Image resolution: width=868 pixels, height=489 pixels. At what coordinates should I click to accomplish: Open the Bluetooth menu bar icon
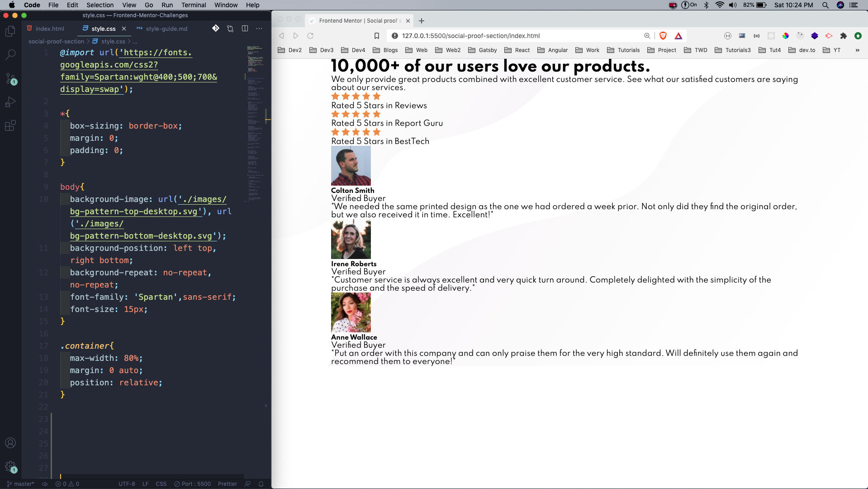click(x=706, y=5)
